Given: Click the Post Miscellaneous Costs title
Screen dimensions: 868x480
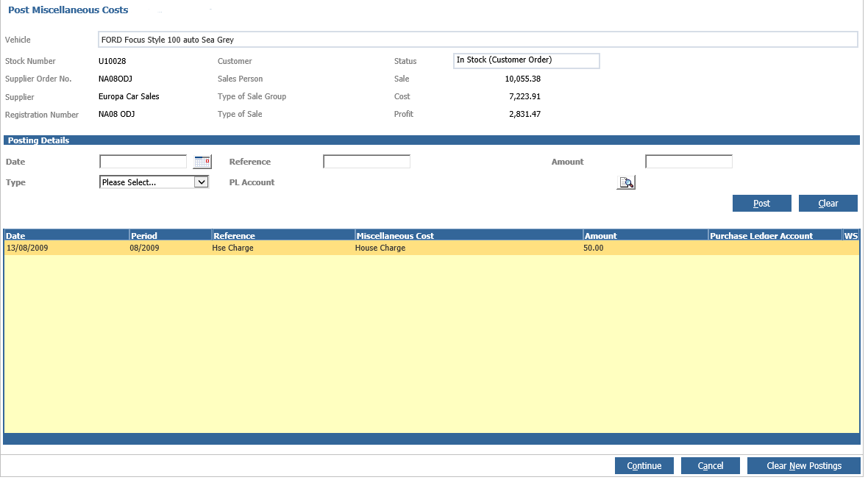Looking at the screenshot, I should pyautogui.click(x=68, y=10).
